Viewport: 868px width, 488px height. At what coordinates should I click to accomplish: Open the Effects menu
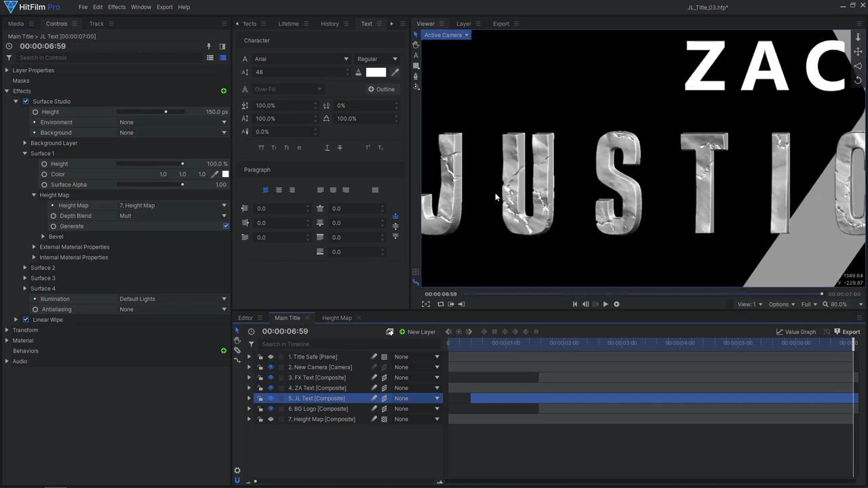(117, 7)
